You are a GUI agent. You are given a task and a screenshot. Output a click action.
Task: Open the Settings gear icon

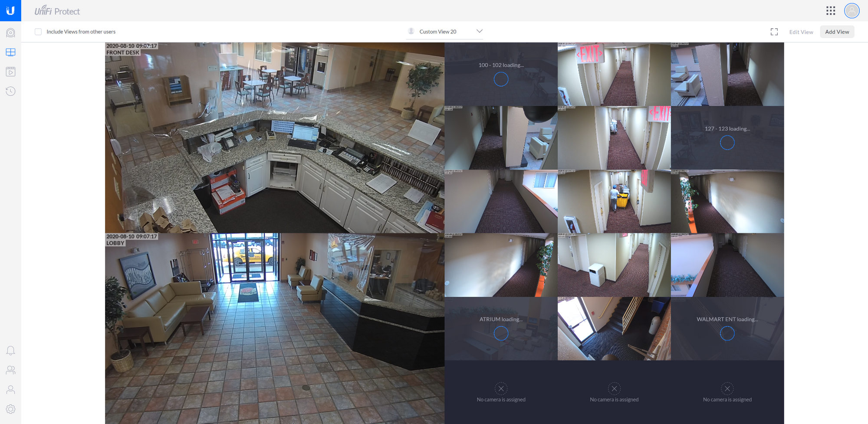tap(10, 409)
